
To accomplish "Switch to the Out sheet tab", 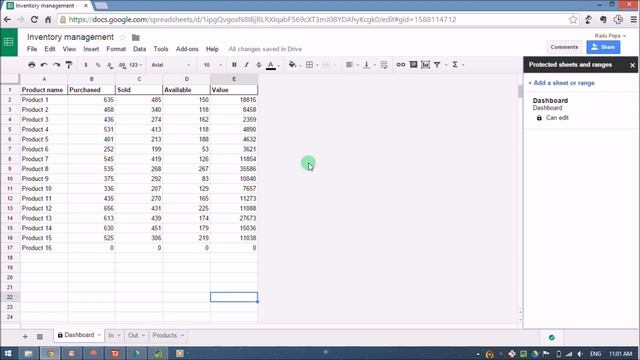I will (x=133, y=335).
